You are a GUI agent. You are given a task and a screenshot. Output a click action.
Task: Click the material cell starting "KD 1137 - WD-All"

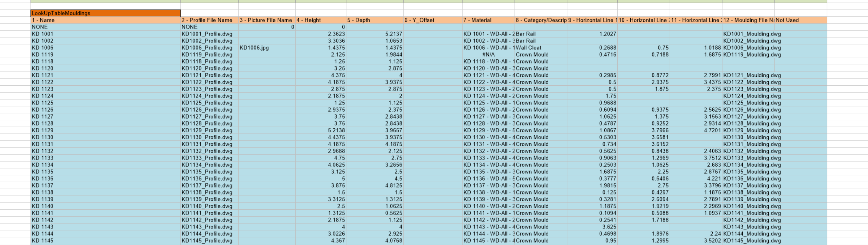(x=489, y=186)
